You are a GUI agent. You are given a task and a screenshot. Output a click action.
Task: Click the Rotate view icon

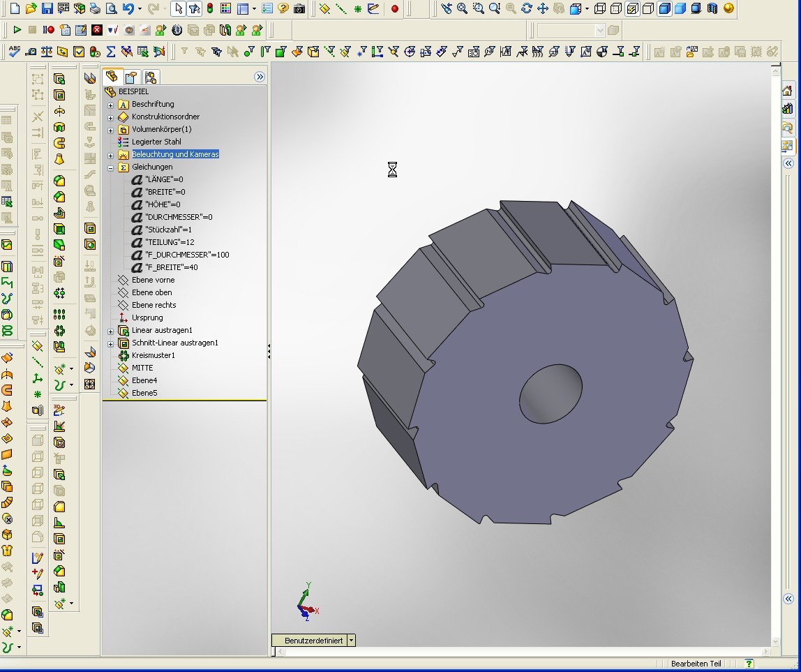pos(527,9)
